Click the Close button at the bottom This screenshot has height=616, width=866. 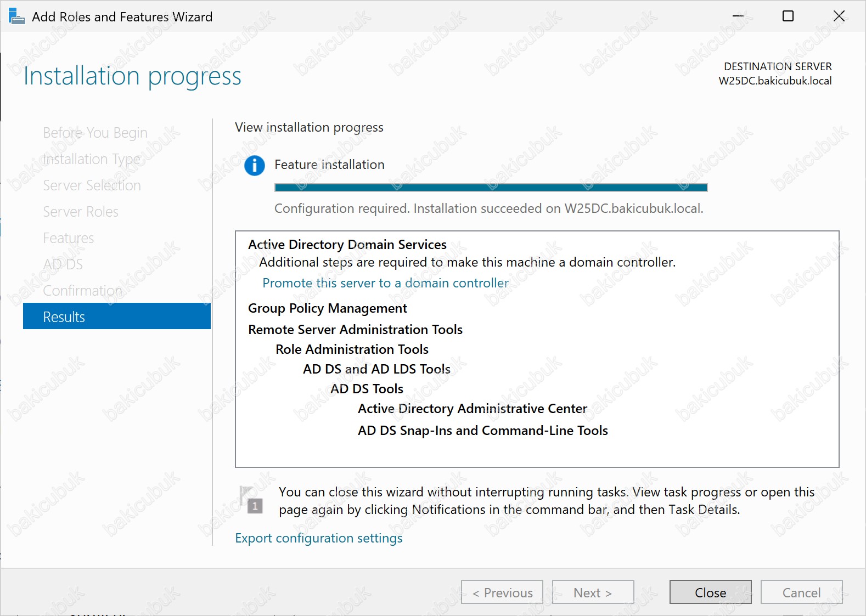pos(711,592)
